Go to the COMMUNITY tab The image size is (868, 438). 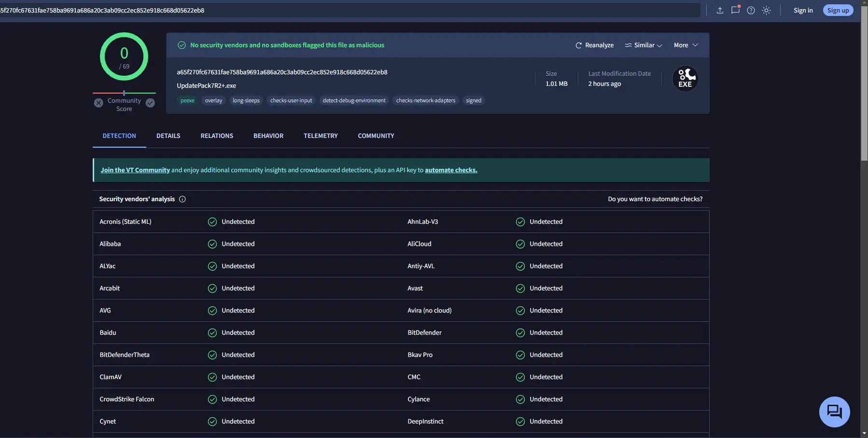pos(376,136)
